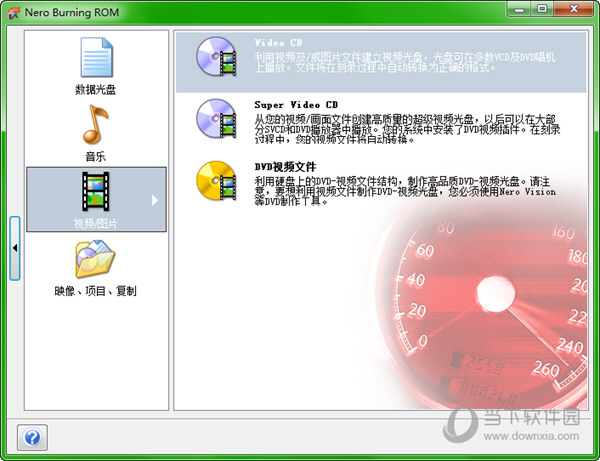Click the 音乐 label
The height and width of the screenshot is (461, 600).
(95, 156)
